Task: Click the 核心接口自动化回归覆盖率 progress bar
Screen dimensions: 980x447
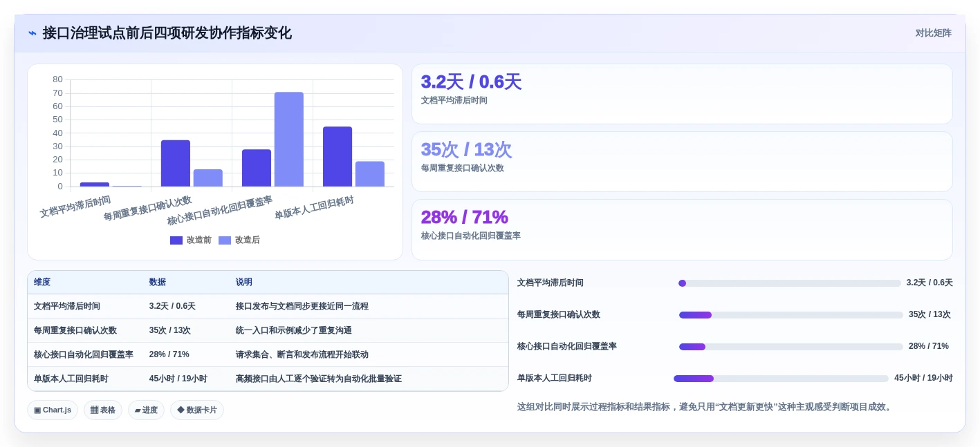Action: point(791,347)
